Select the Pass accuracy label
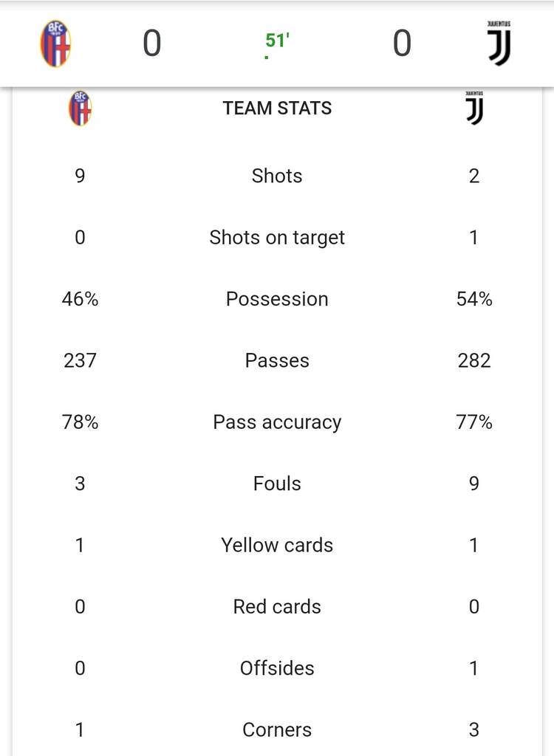554x756 pixels. (x=277, y=422)
